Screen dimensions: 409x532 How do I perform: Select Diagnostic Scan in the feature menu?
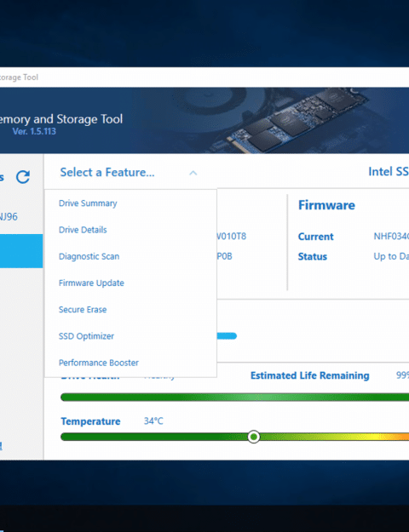click(89, 256)
